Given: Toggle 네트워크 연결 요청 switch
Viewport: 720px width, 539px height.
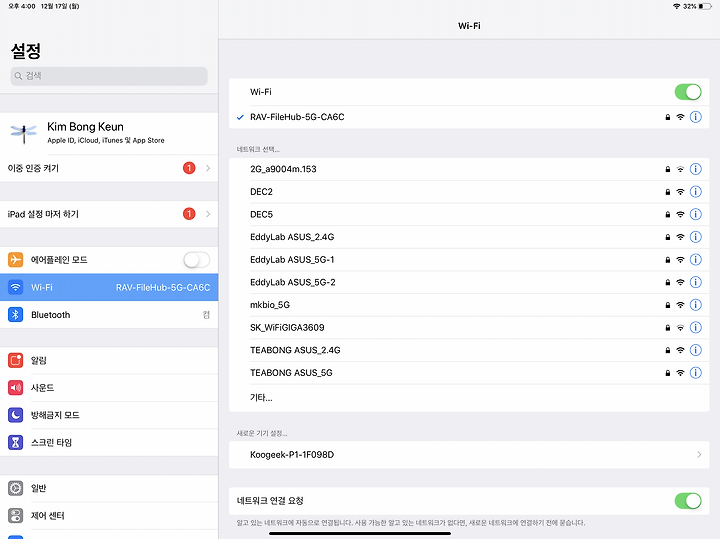Looking at the screenshot, I should click(x=688, y=501).
